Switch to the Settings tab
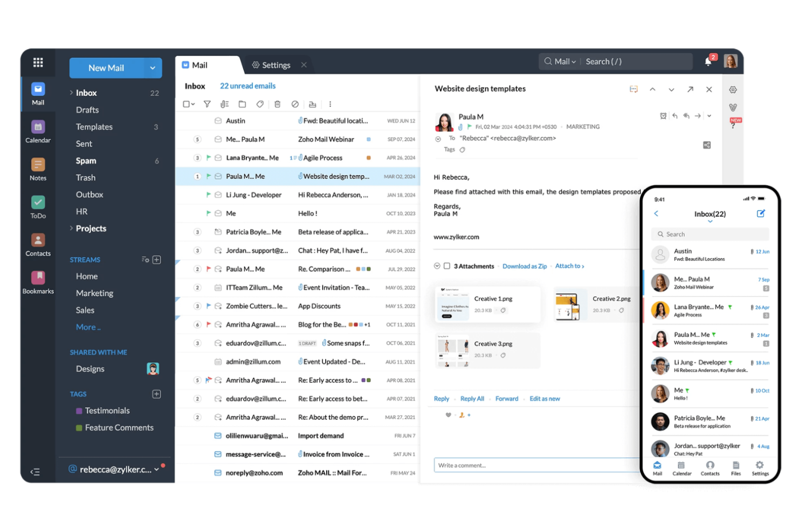 coord(276,65)
